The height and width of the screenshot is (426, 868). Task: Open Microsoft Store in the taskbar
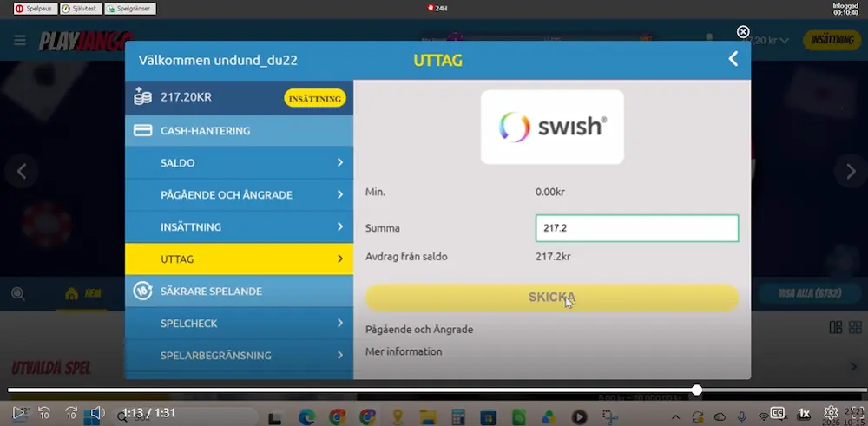[x=488, y=416]
